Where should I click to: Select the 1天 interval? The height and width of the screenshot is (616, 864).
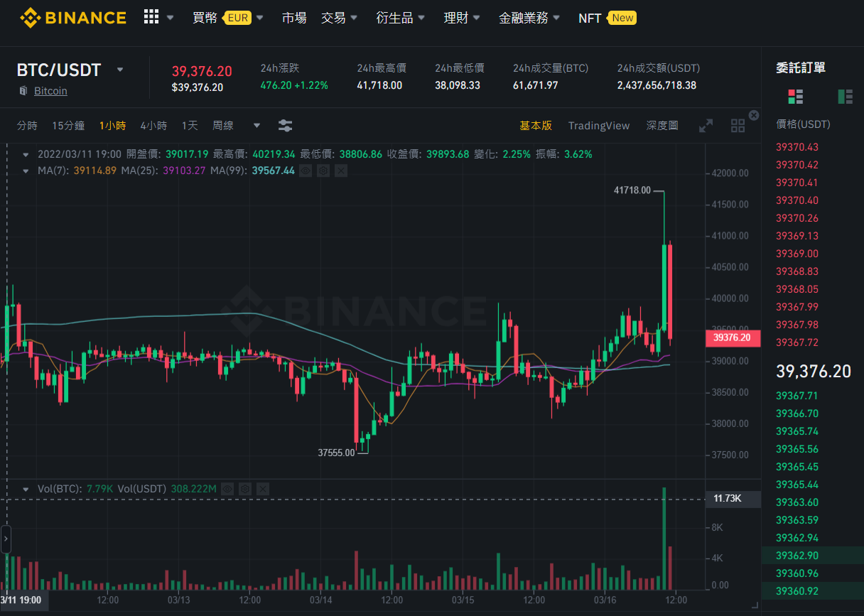190,126
